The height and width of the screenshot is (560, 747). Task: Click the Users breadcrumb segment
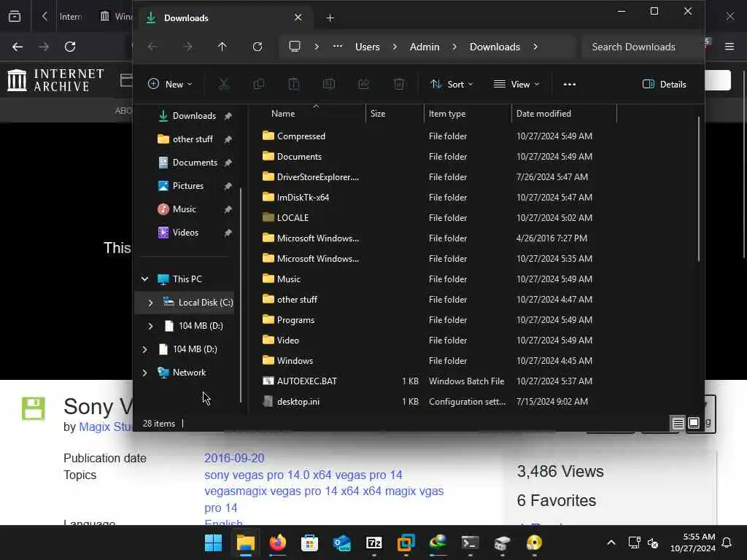click(368, 47)
